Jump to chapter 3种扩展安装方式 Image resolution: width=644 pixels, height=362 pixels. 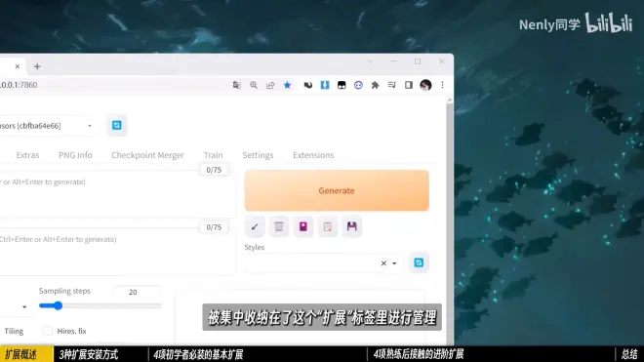[x=89, y=354]
